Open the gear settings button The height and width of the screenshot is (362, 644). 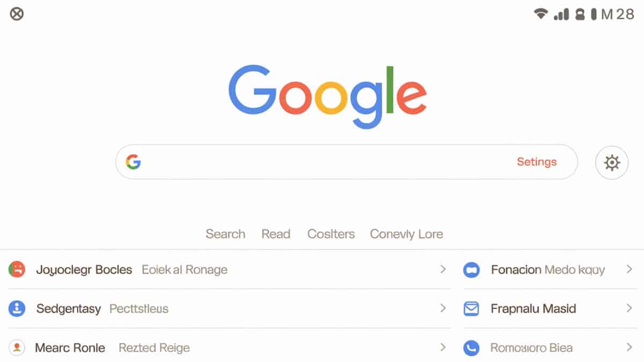pos(612,162)
